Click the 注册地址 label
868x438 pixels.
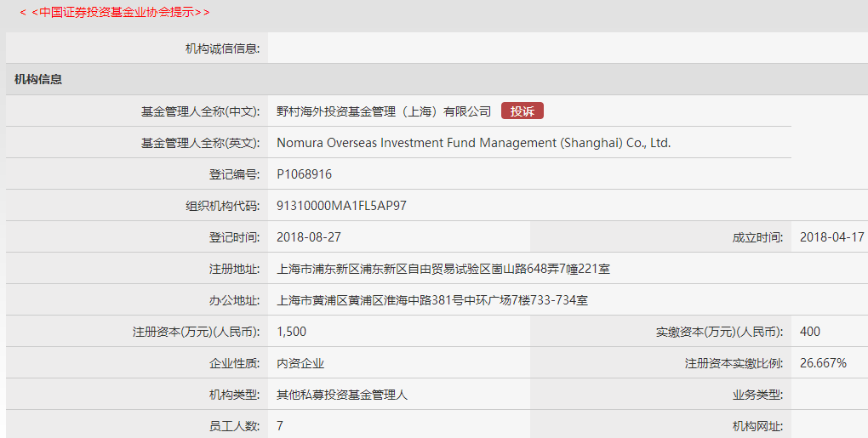tap(234, 269)
